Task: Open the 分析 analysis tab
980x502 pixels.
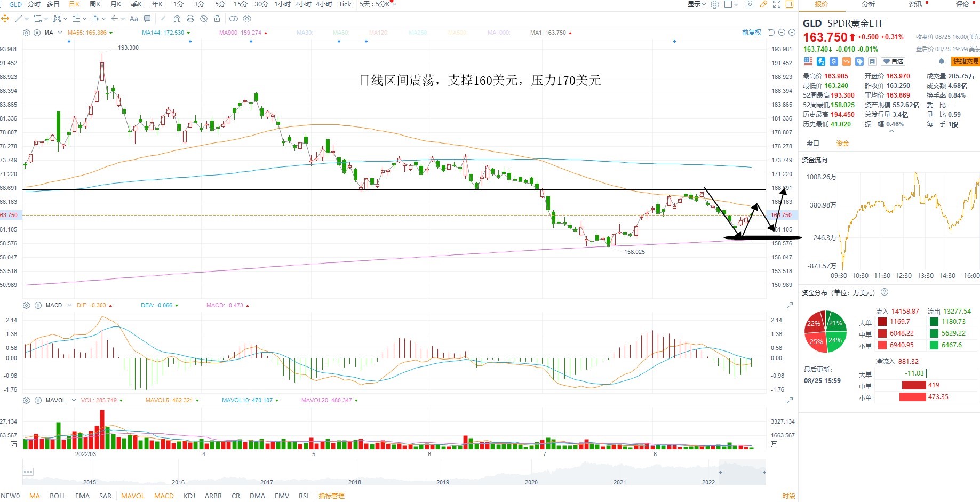Action: pyautogui.click(x=869, y=4)
